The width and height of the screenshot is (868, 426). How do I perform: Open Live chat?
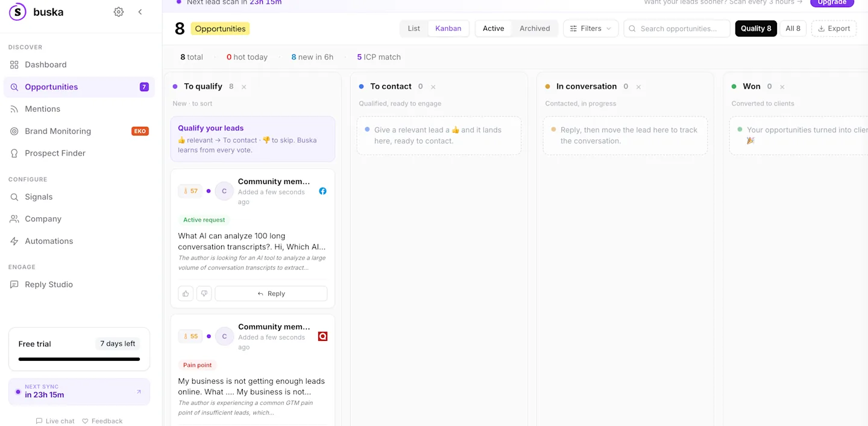55,421
